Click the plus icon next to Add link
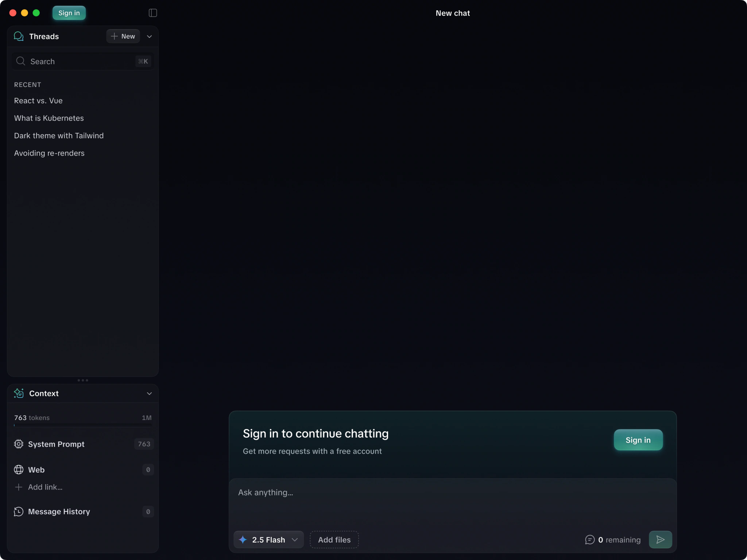 tap(19, 487)
